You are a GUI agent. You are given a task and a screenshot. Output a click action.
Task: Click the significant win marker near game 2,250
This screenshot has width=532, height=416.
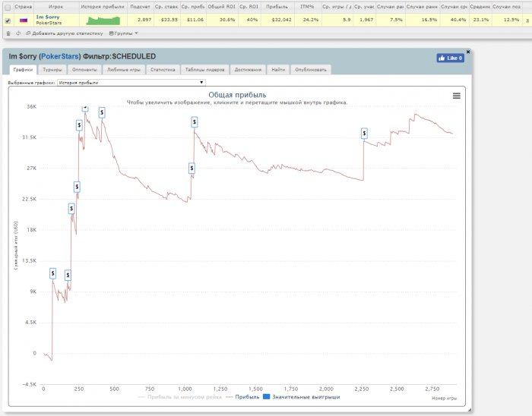[364, 133]
